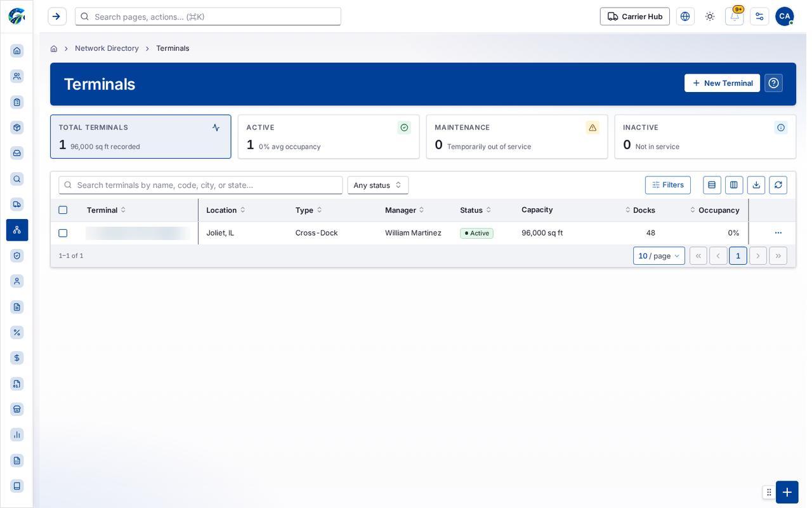Image resolution: width=812 pixels, height=508 pixels.
Task: Open the column settings icon in the table toolbar
Action: pyautogui.click(x=734, y=185)
